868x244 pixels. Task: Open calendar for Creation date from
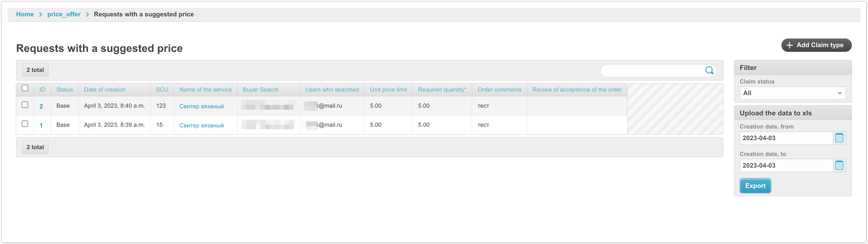click(839, 138)
